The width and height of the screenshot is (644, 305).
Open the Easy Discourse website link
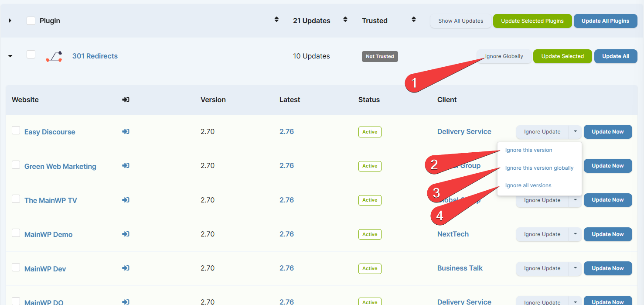click(50, 131)
